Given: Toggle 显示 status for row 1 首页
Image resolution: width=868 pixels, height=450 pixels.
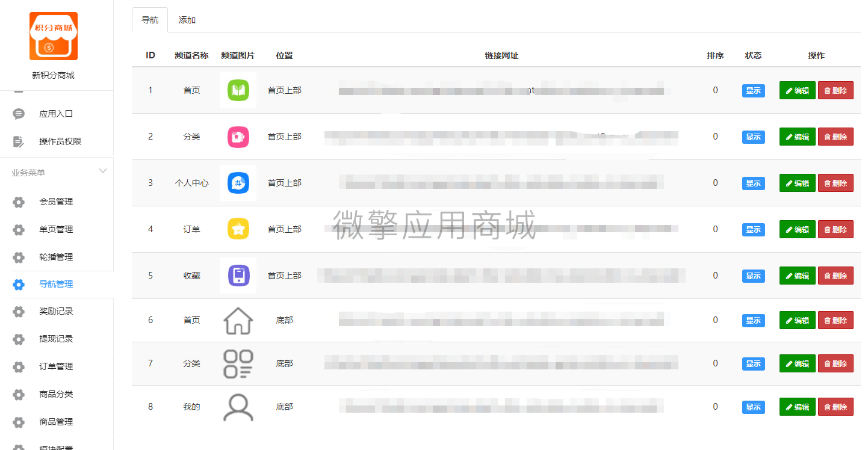Looking at the screenshot, I should pos(753,91).
